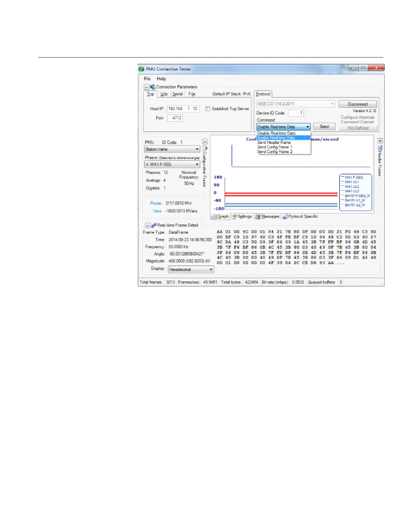Click Total frames value 3013 in status bar

click(171, 282)
